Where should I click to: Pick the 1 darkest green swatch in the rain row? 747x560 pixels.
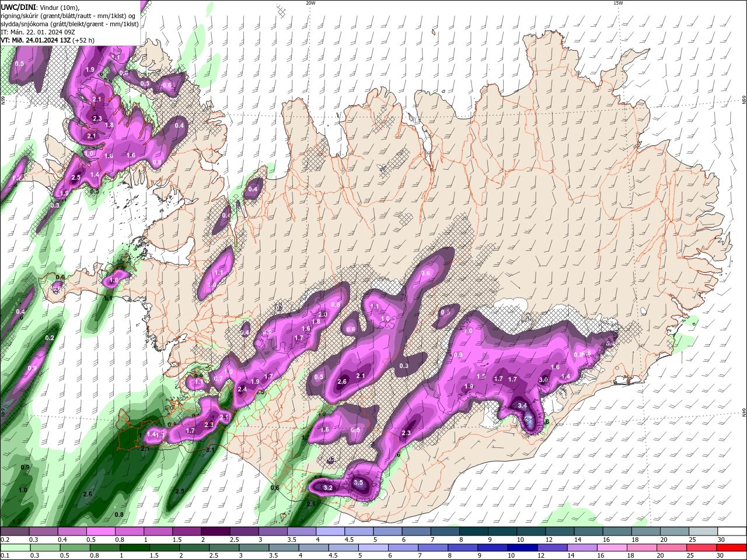(x=135, y=548)
